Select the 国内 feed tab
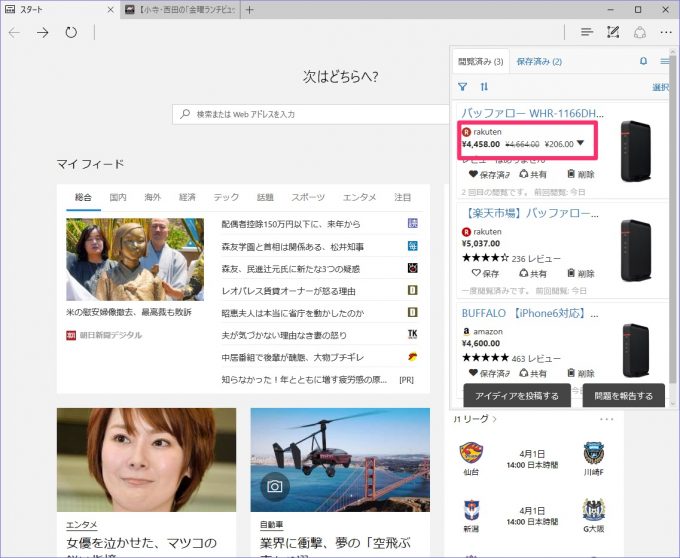680x558 pixels. [x=118, y=197]
